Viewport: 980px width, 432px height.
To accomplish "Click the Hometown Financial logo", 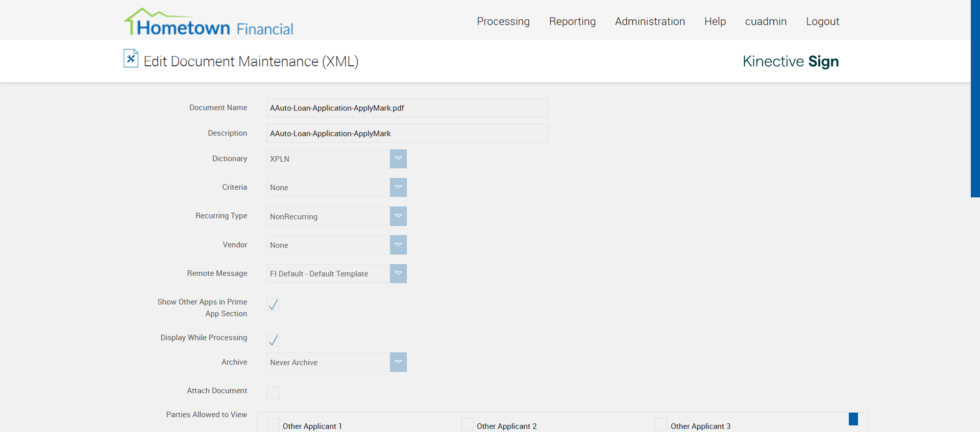I will pos(208,22).
